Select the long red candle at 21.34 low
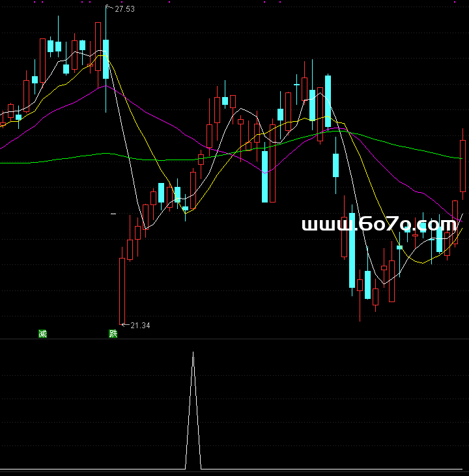469x476 pixels. (122, 290)
